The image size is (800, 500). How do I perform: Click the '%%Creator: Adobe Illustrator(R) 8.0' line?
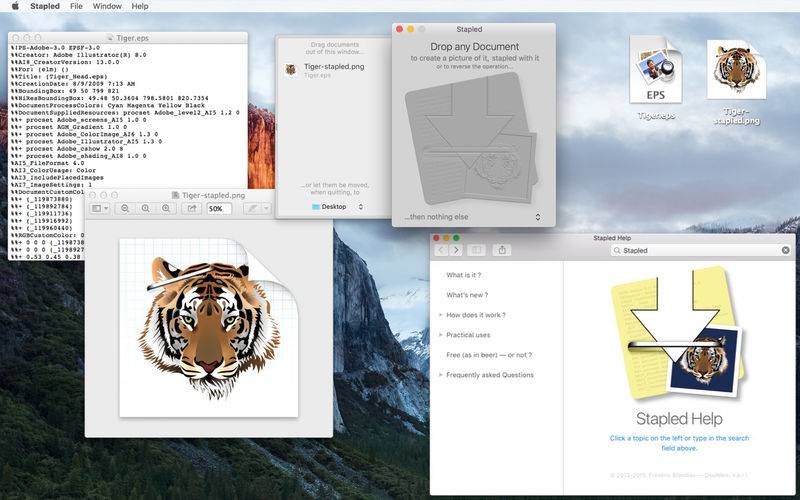pyautogui.click(x=79, y=55)
